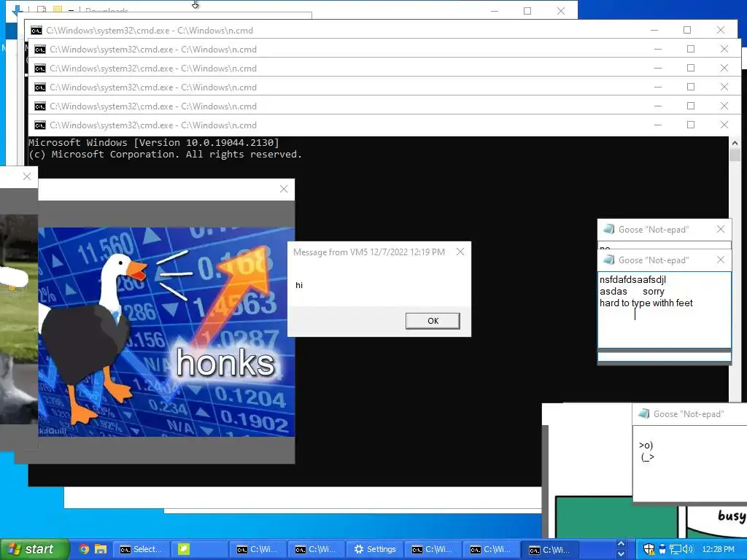Viewport: 747px width, 560px height.
Task: Click taskbar row scroll up arrow
Action: click(x=621, y=544)
